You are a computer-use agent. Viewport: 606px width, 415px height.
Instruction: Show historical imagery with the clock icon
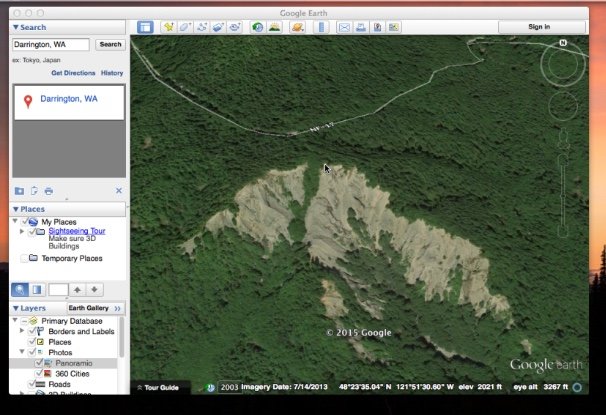257,27
